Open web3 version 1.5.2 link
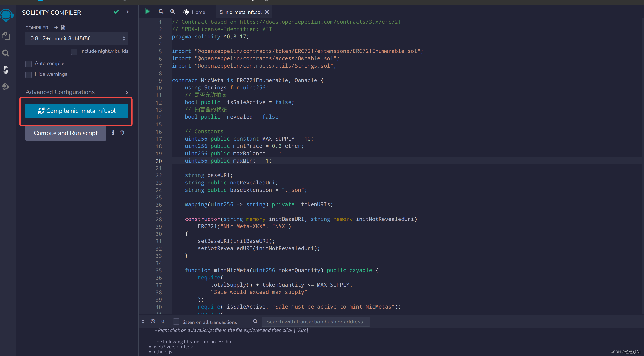The height and width of the screenshot is (356, 644). point(173,347)
